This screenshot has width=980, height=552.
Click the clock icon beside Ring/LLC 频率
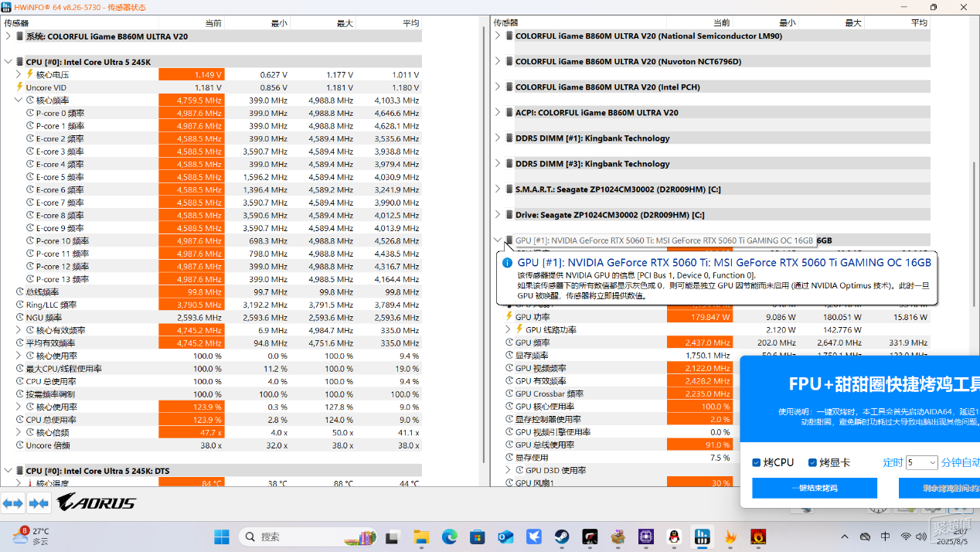[19, 305]
